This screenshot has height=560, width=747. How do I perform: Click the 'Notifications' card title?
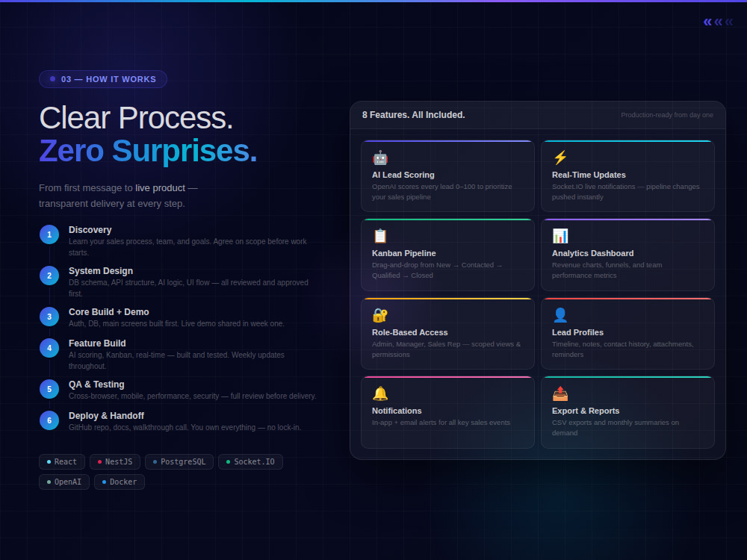(397, 411)
